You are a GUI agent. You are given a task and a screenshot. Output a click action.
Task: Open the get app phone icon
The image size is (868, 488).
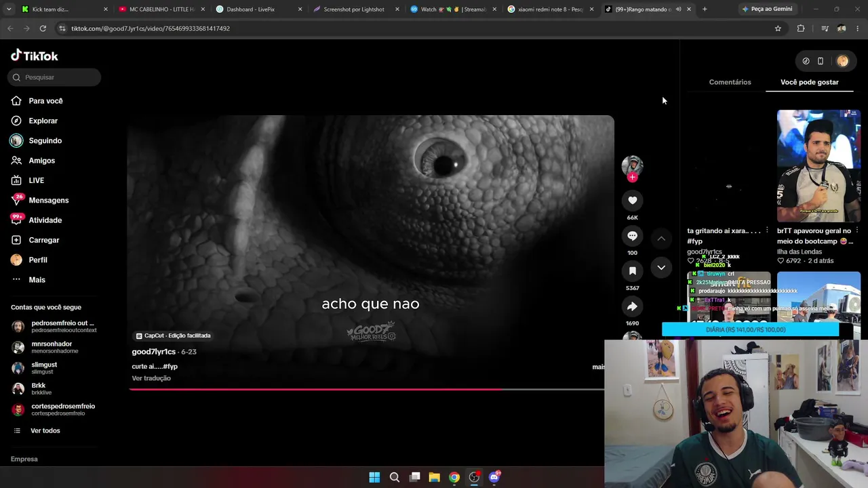tap(821, 61)
